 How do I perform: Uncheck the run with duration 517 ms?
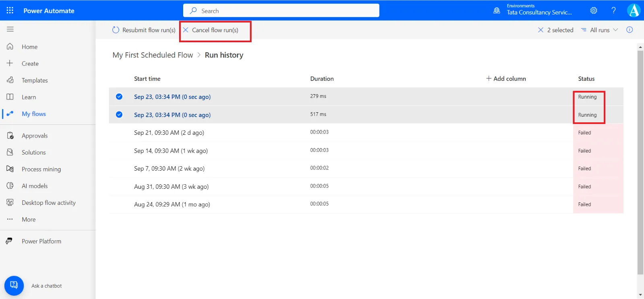tap(119, 114)
